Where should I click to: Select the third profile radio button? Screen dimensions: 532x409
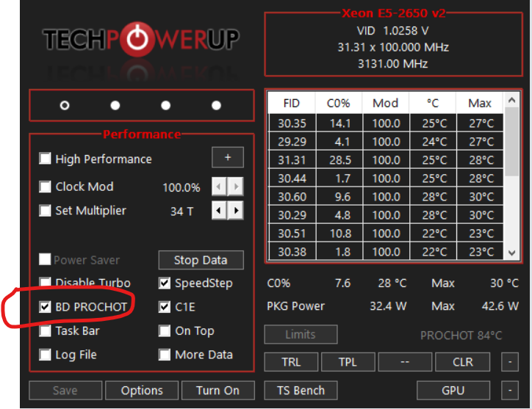click(165, 106)
